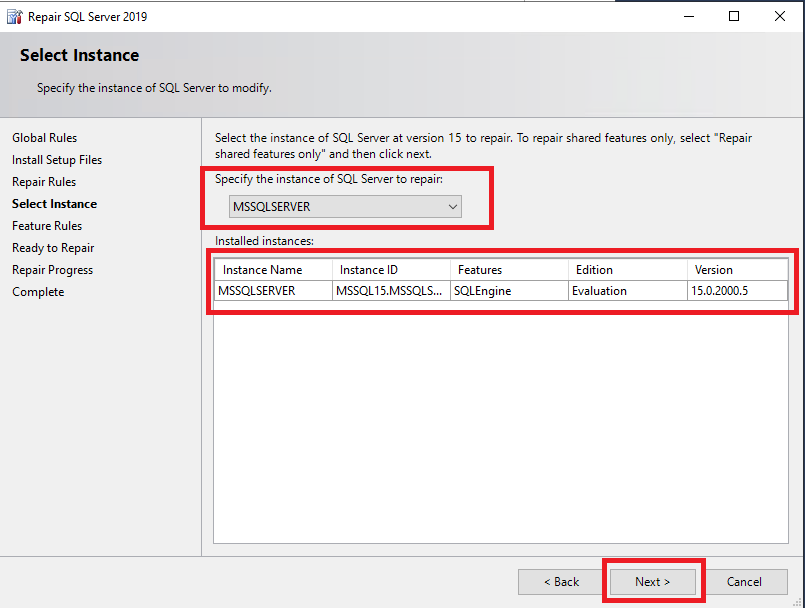Click the MSSQL15.MSSQLS... instance ID cell
Viewport: 805px width, 608px height.
point(391,291)
